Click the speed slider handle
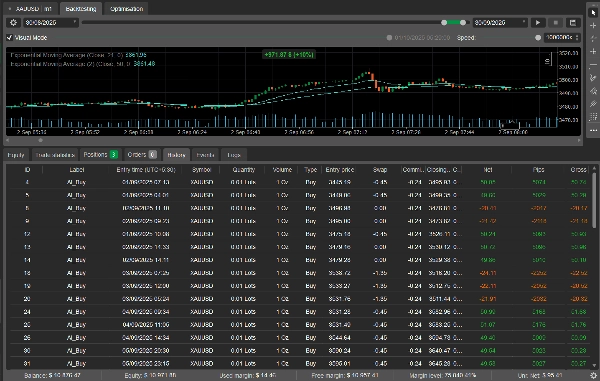The image size is (600, 381). [538, 37]
